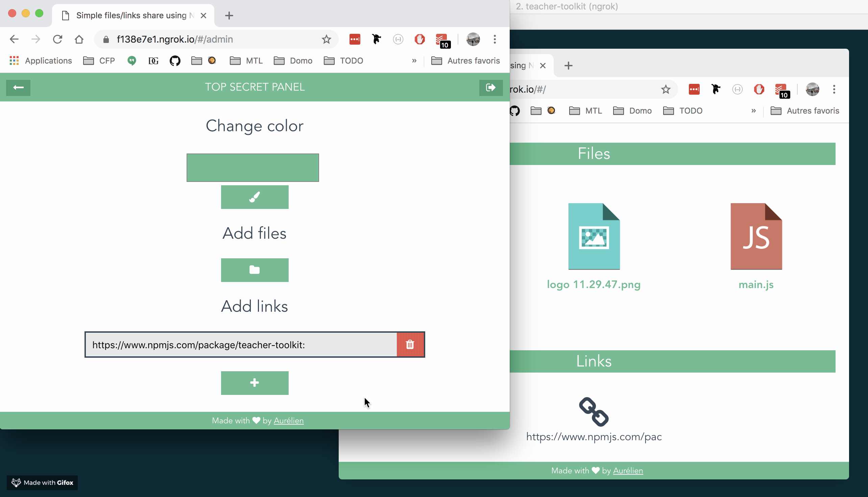Click the chain link icon under Links
This screenshot has width=868, height=497.
click(594, 412)
